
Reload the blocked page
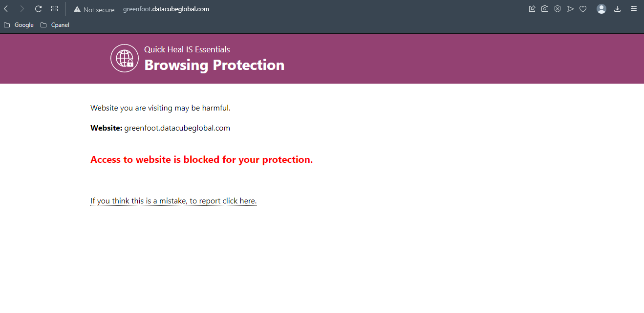click(x=38, y=9)
